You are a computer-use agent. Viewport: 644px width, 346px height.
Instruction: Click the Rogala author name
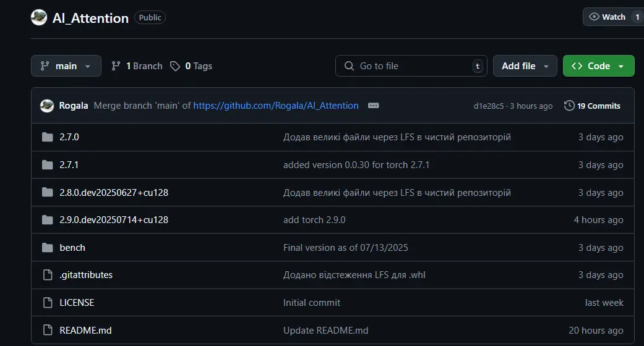[x=74, y=106]
